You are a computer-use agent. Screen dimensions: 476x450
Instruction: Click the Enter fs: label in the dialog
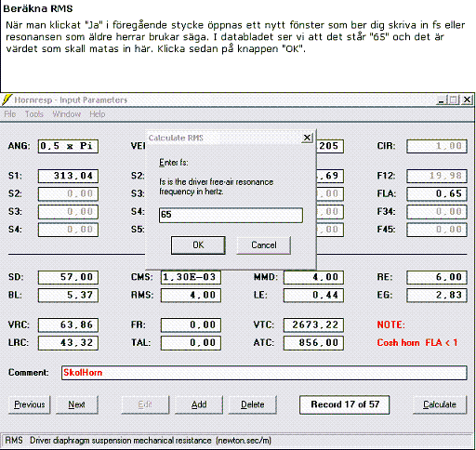(x=174, y=163)
